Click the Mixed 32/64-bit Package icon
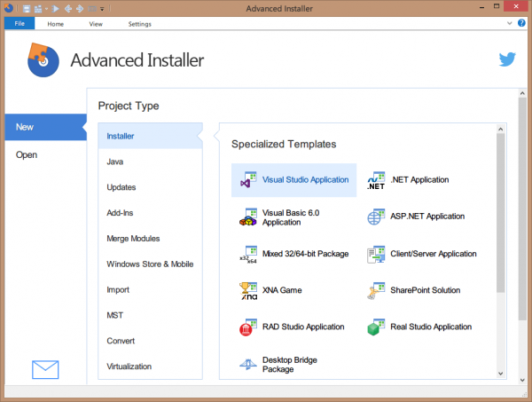Viewport: 532px width, 402px height. [x=248, y=255]
